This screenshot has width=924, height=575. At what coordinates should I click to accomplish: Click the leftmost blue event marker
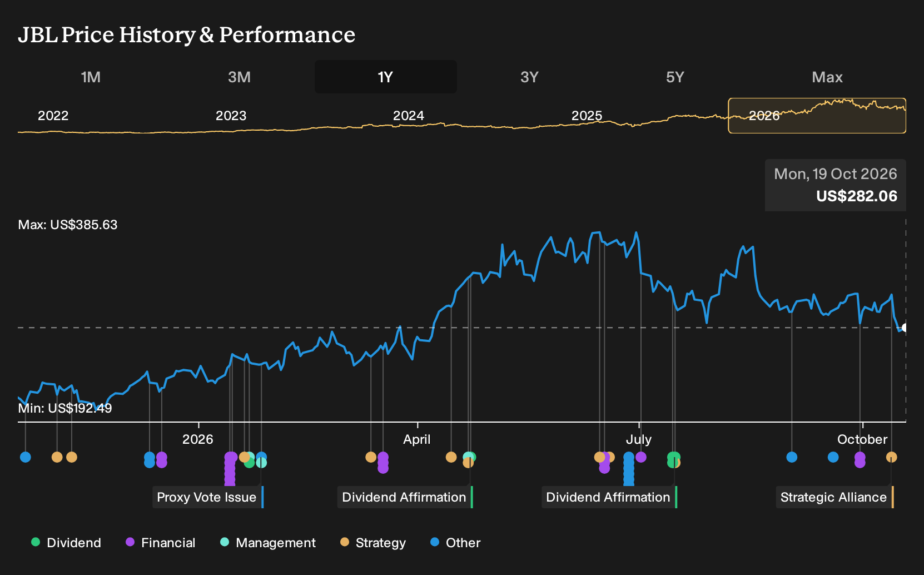click(26, 457)
